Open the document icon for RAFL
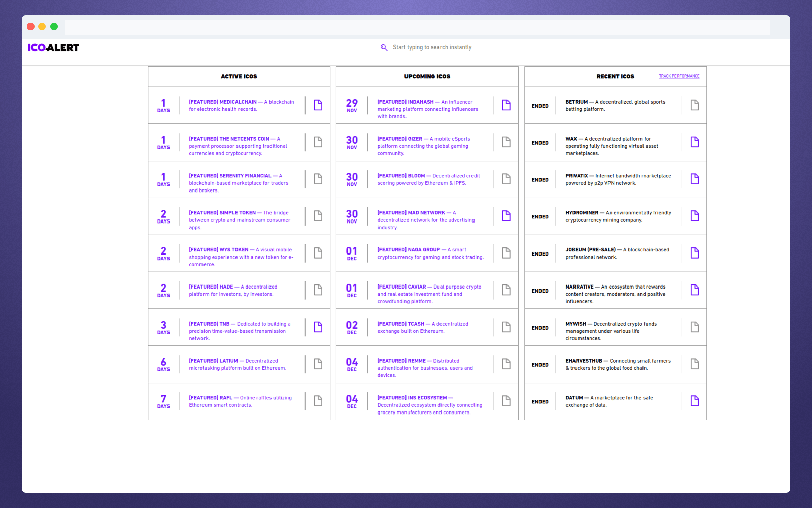812x508 pixels. point(318,401)
